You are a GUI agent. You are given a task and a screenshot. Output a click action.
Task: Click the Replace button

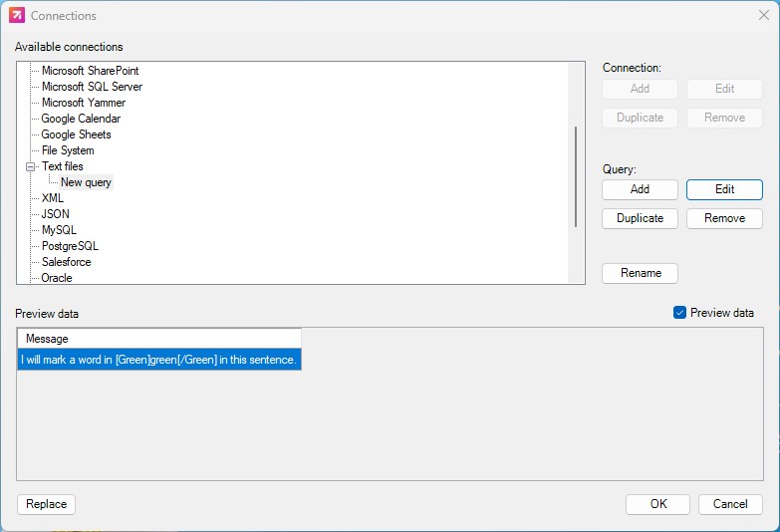tap(46, 504)
